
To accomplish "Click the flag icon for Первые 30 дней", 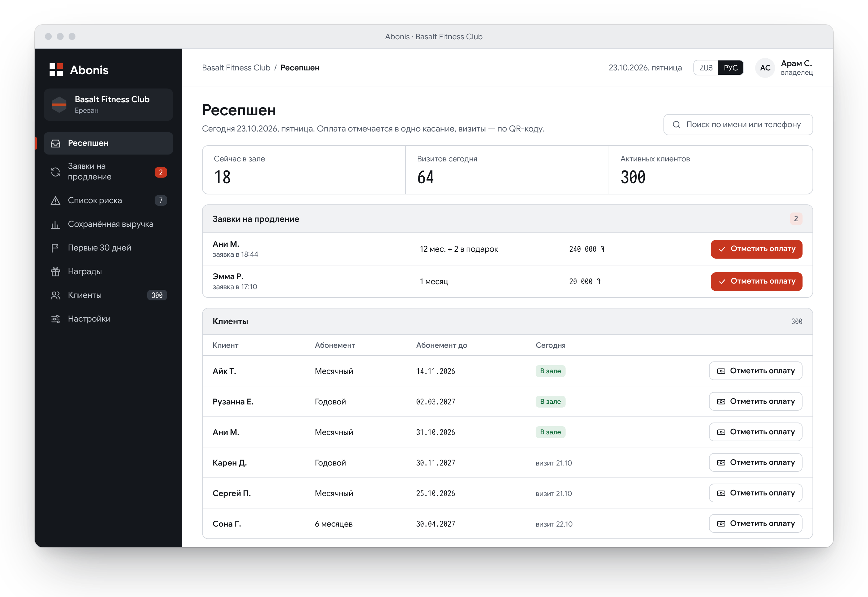I will coord(55,248).
